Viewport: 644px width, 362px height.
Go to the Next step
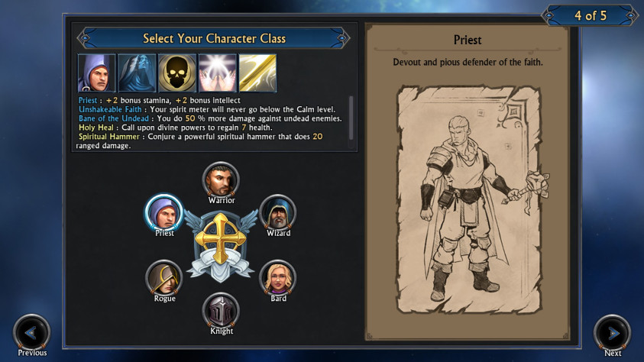coord(613,334)
